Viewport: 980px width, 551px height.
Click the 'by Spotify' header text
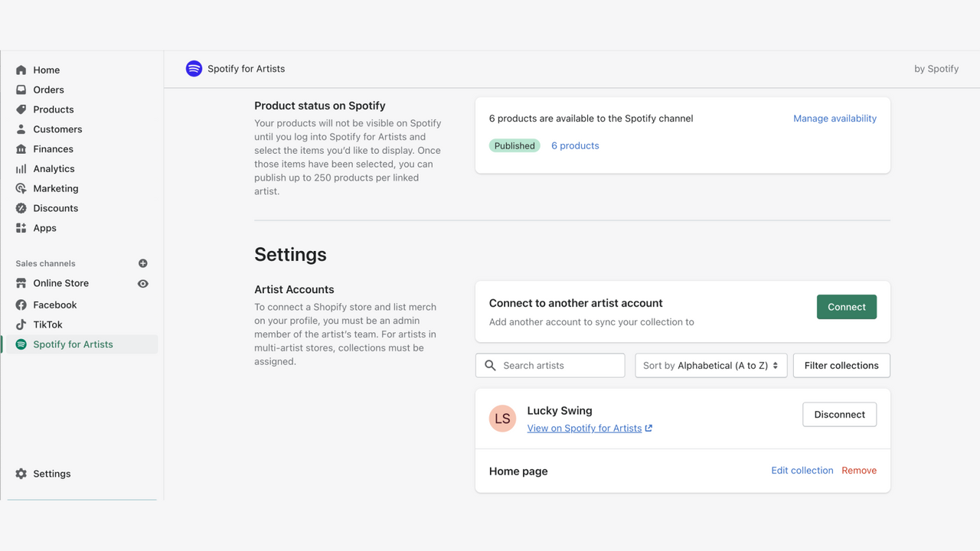point(936,69)
